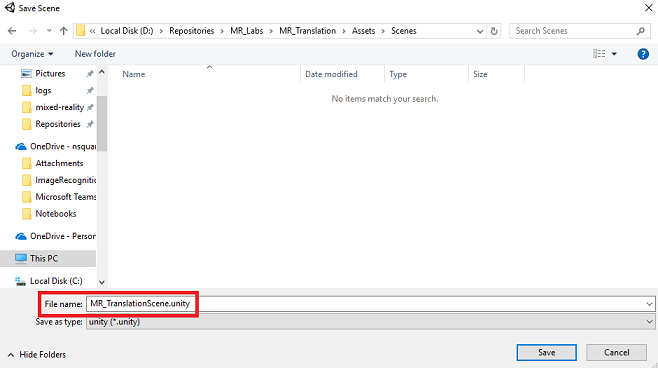The width and height of the screenshot is (658, 368).
Task: Open the Help icon
Action: [643, 54]
